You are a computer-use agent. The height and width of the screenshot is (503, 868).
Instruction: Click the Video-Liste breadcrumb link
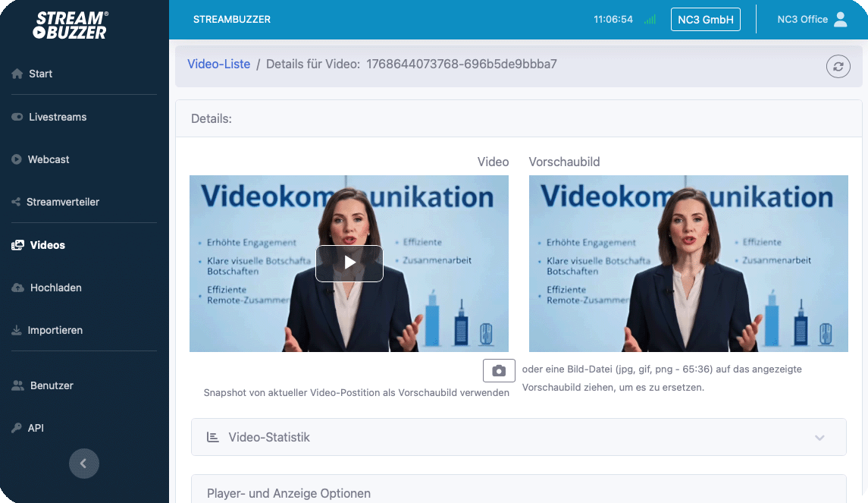(218, 64)
